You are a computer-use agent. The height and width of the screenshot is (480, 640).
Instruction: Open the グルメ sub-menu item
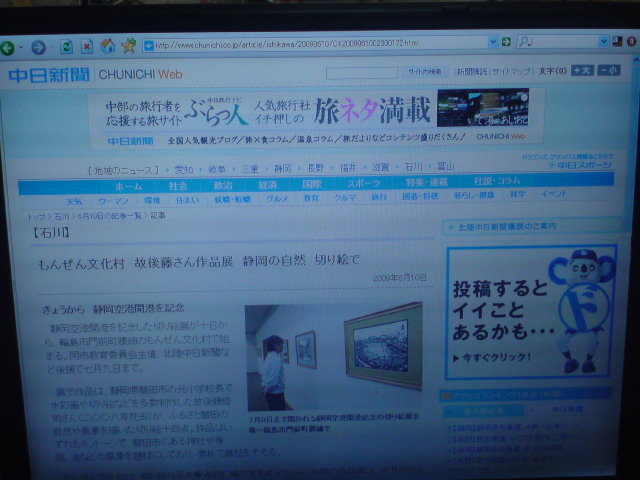click(277, 198)
